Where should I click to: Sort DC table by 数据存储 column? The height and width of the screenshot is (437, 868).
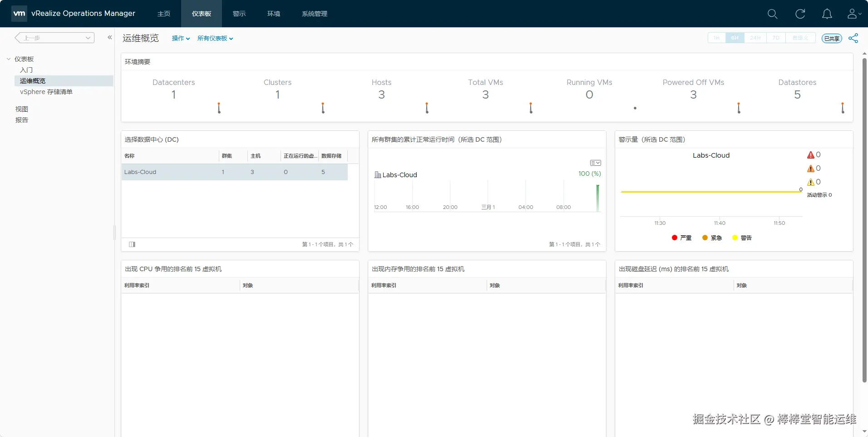point(333,156)
